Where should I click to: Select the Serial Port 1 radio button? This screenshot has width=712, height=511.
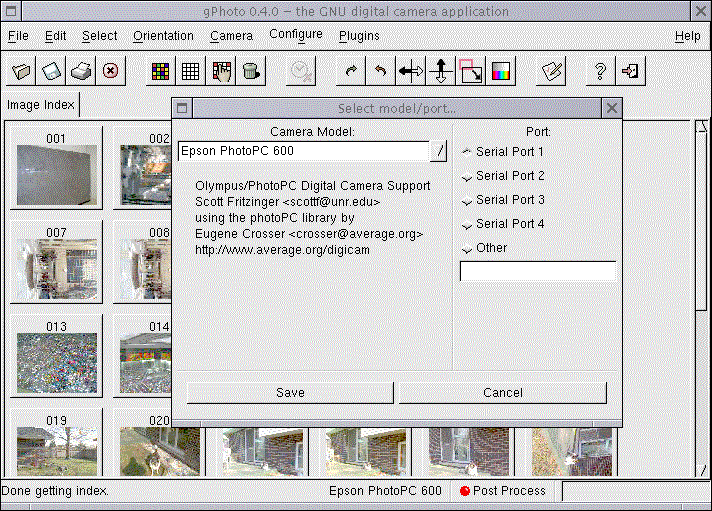click(466, 152)
